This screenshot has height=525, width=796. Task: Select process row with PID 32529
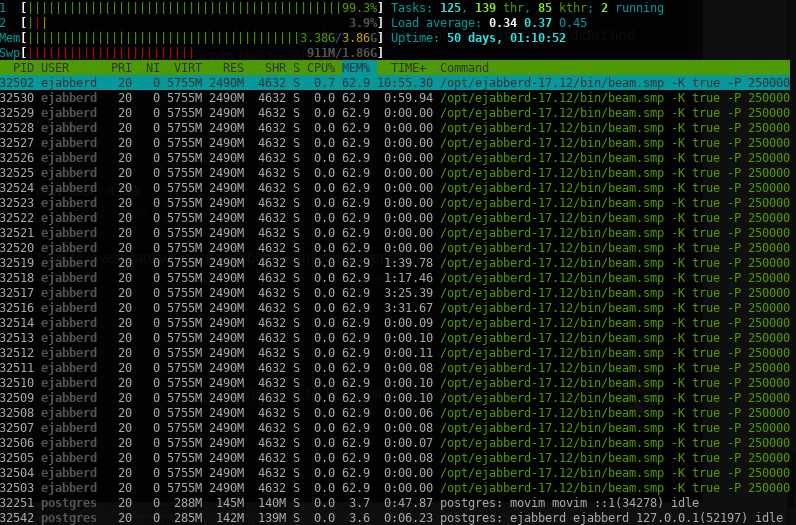pos(395,113)
